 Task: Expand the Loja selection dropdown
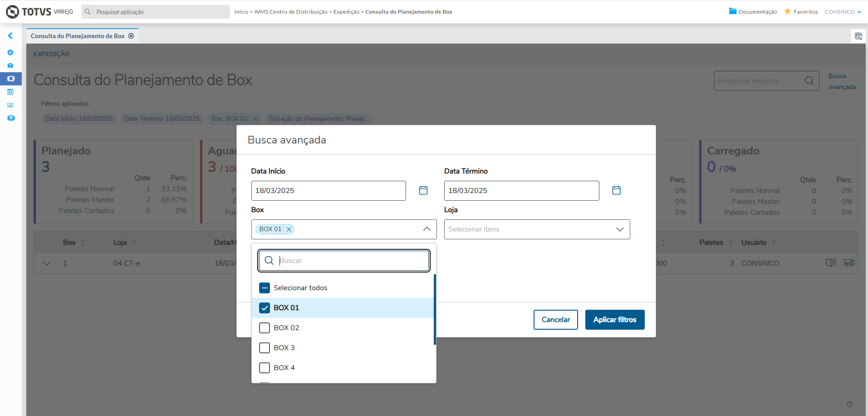619,229
